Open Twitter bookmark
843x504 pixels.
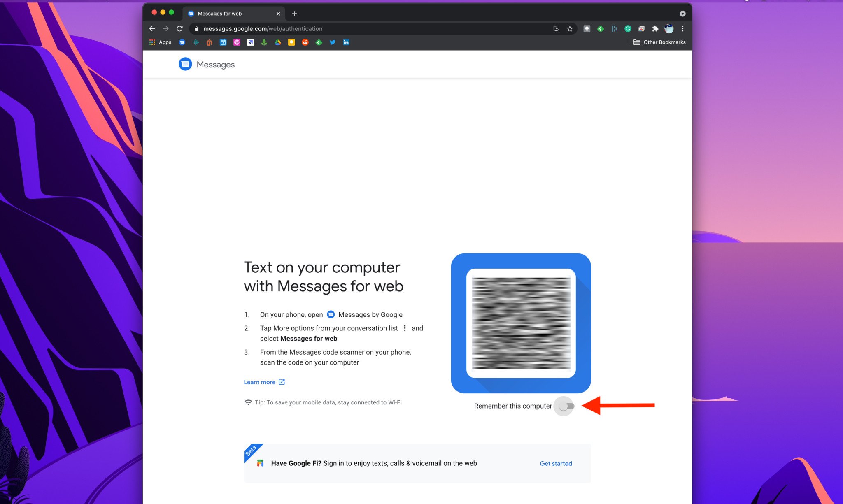(332, 42)
